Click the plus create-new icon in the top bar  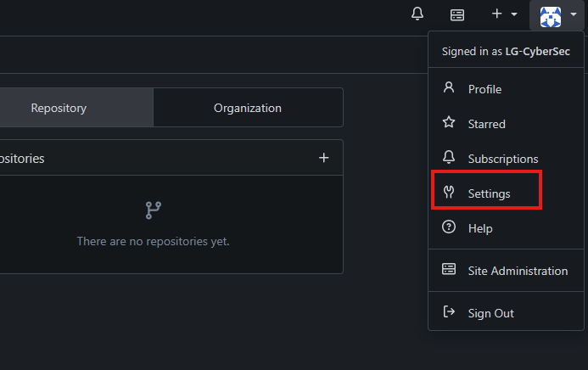(497, 14)
